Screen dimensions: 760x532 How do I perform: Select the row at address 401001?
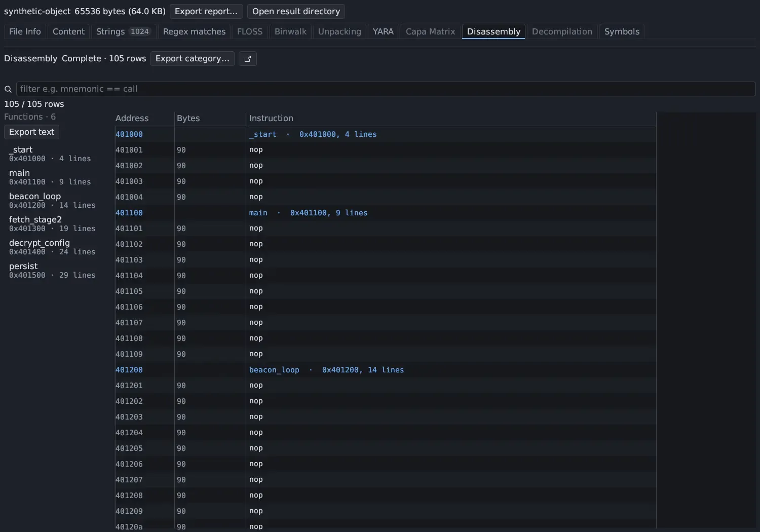[386, 150]
